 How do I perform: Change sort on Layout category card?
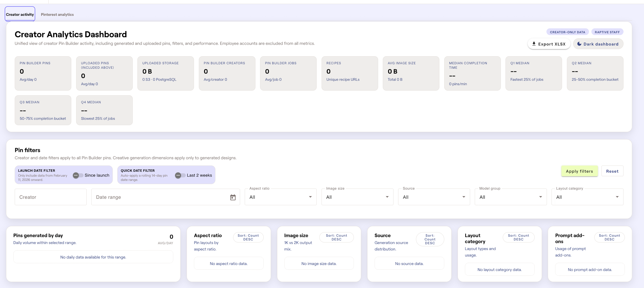tap(519, 237)
